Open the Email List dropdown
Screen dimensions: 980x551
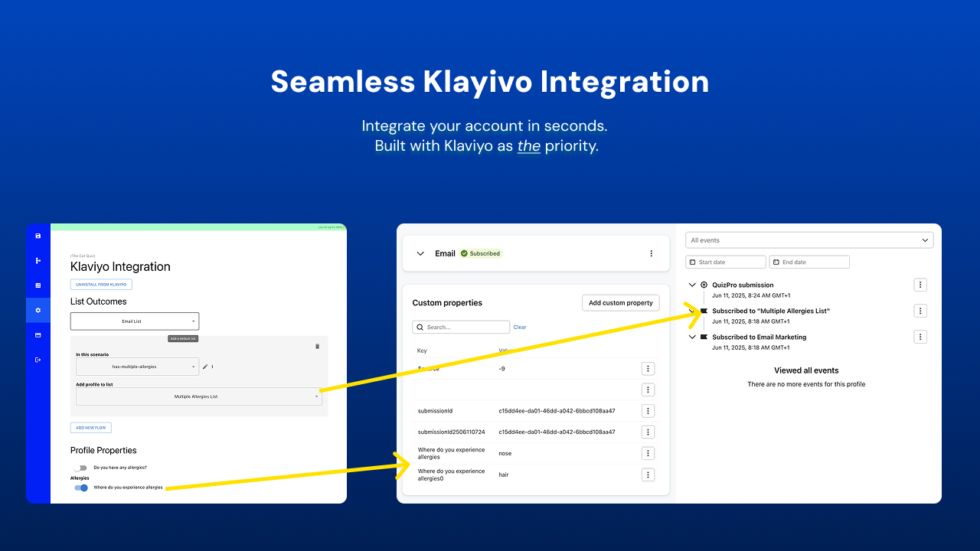click(x=134, y=321)
